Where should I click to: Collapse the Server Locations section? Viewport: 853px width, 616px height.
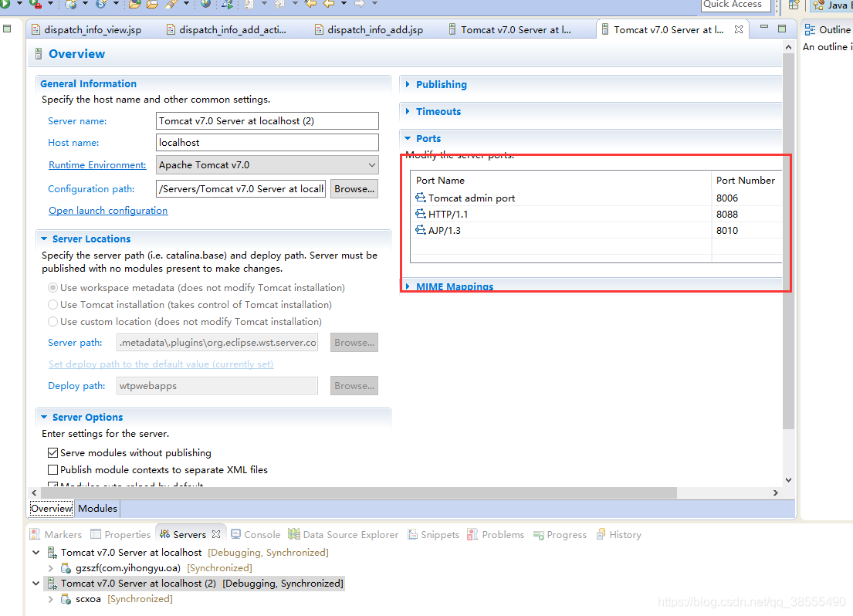click(x=44, y=239)
